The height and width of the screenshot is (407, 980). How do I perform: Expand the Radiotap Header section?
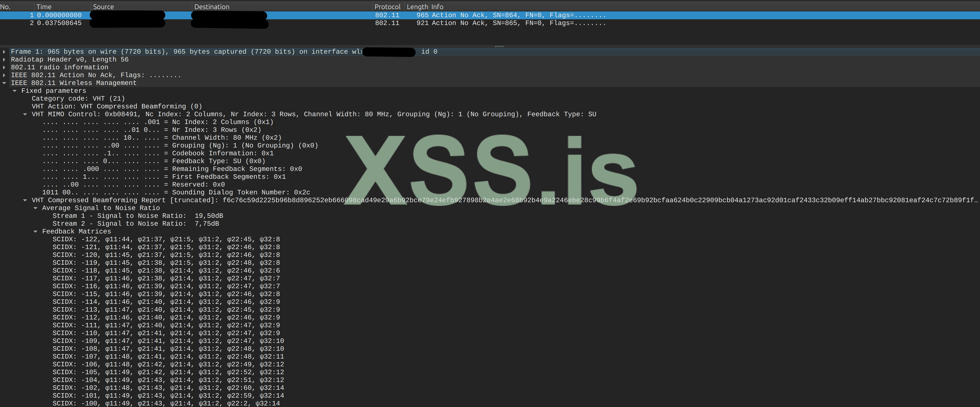[4, 59]
